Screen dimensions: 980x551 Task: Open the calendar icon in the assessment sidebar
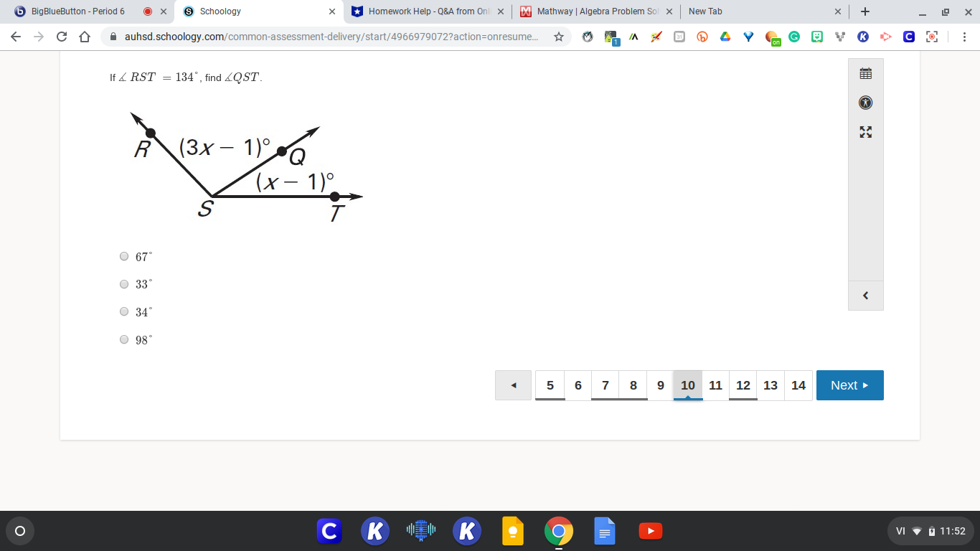pos(865,72)
